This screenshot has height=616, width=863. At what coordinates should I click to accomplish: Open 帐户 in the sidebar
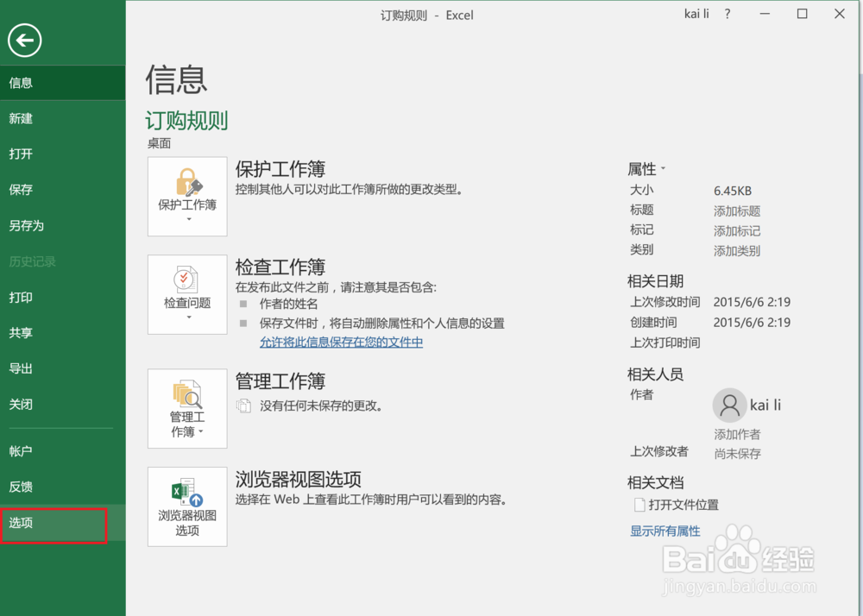pyautogui.click(x=63, y=451)
